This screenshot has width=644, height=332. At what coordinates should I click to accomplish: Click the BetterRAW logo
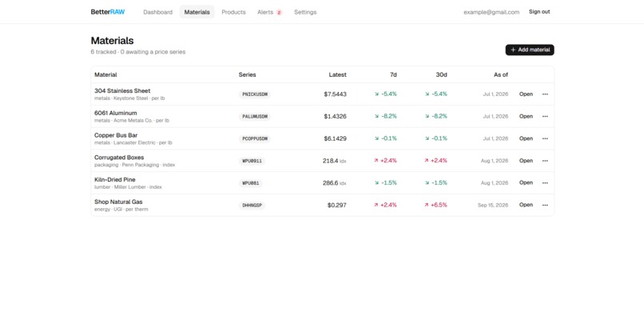pos(108,12)
